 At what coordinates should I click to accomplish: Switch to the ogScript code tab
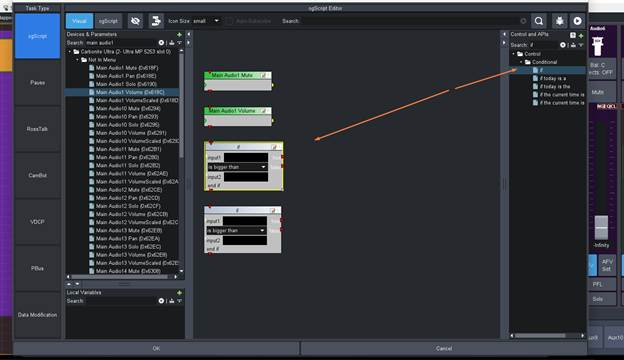108,21
